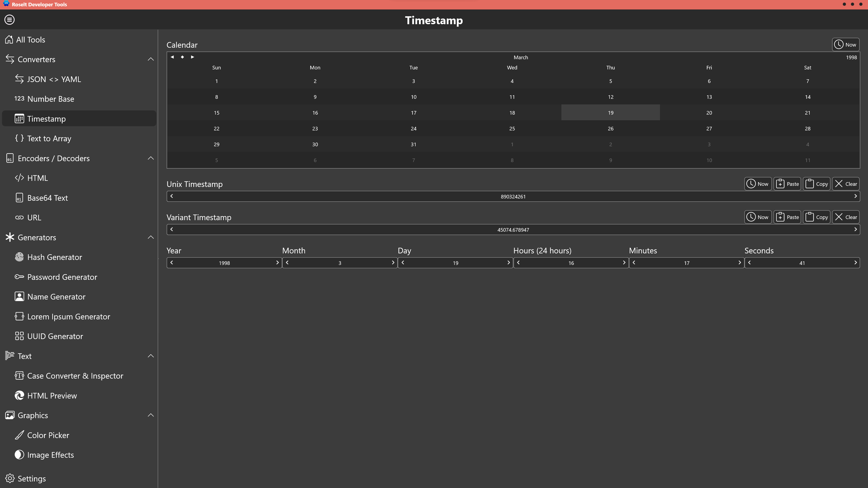Increment the Minutes value
The image size is (868, 488).
(x=740, y=263)
